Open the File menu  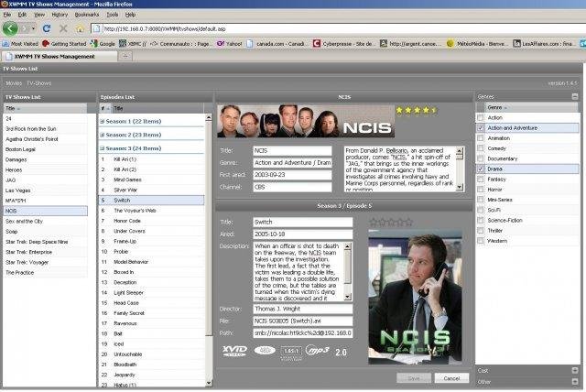pos(7,15)
